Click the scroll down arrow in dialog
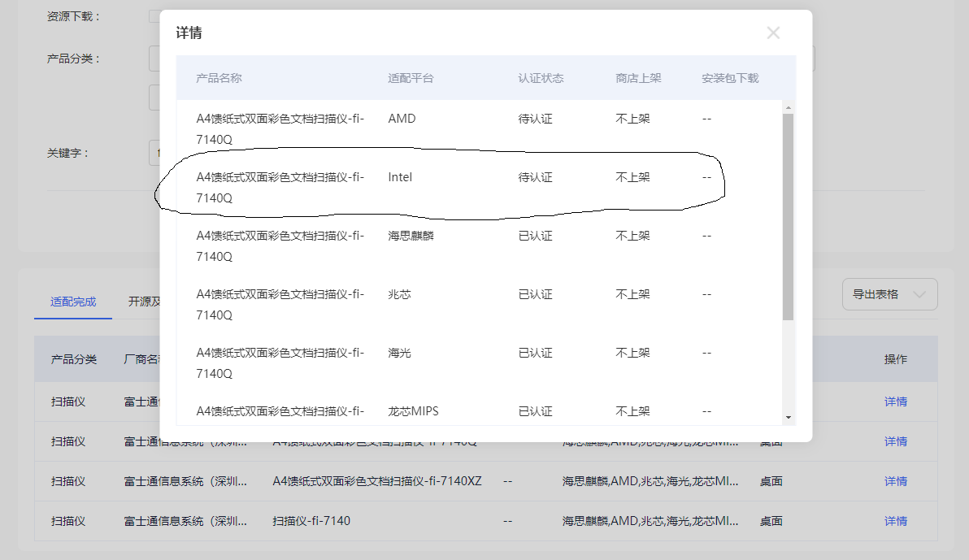This screenshot has height=560, width=969. 788,417
